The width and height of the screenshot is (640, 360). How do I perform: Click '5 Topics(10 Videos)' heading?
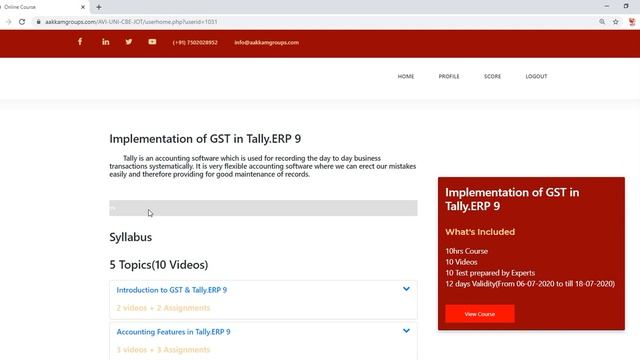tap(159, 264)
